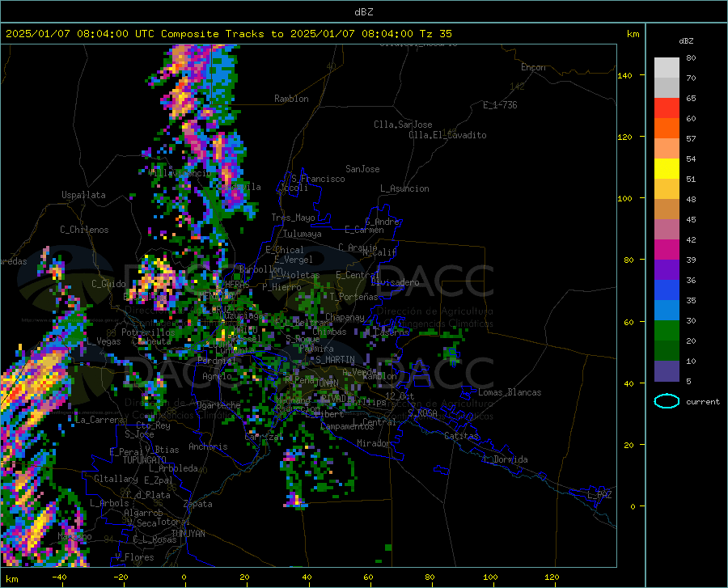Click the SanJose place label

click(x=362, y=169)
